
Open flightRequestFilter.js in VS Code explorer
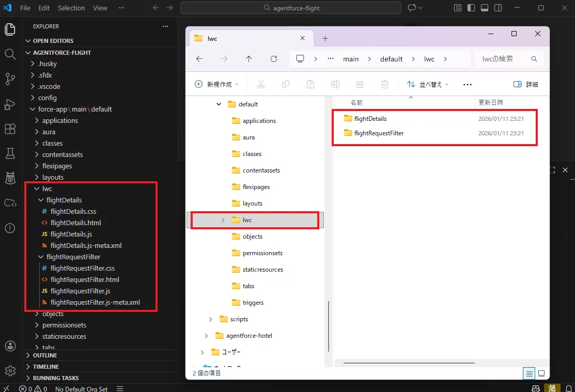(80, 291)
